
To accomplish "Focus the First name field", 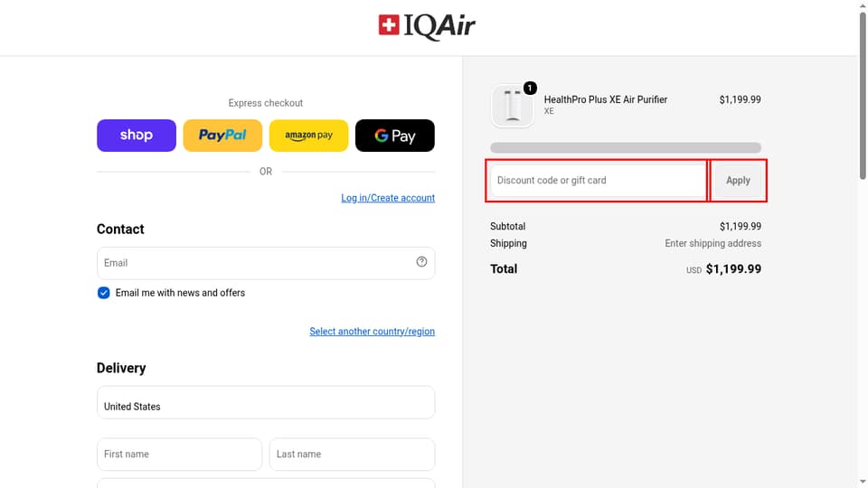I will coord(179,455).
